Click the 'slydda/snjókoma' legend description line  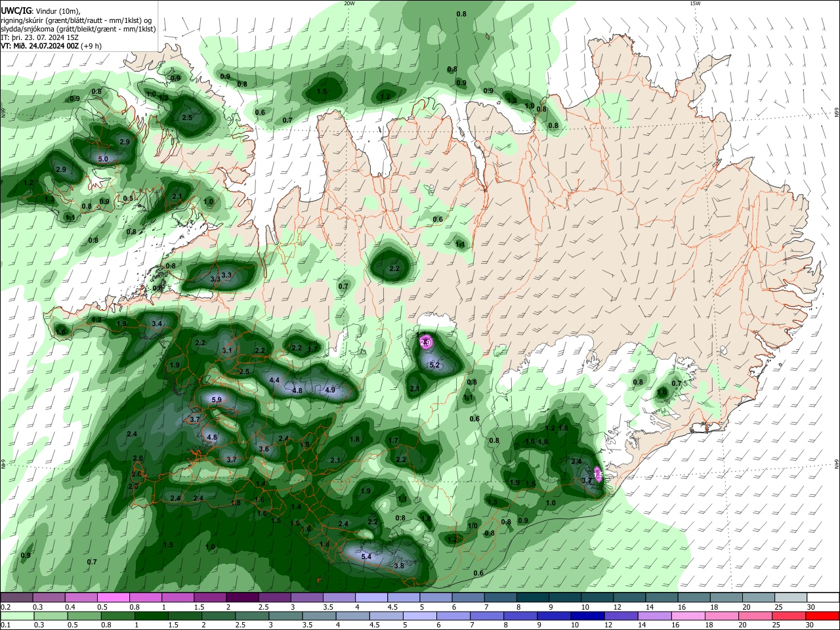(x=77, y=29)
